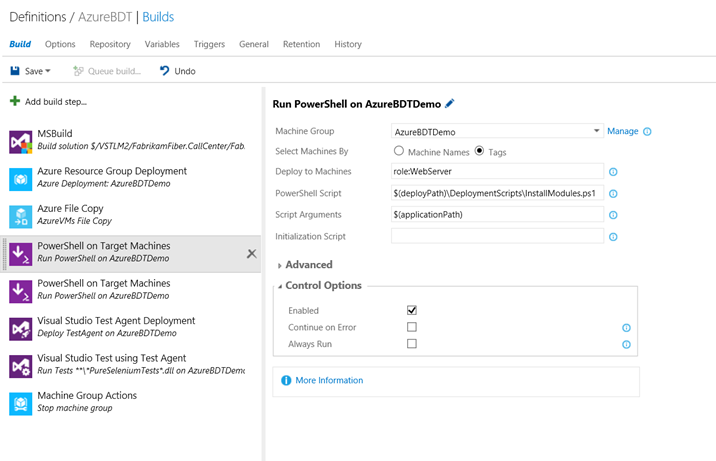Open the Machine Group dropdown

click(x=596, y=131)
